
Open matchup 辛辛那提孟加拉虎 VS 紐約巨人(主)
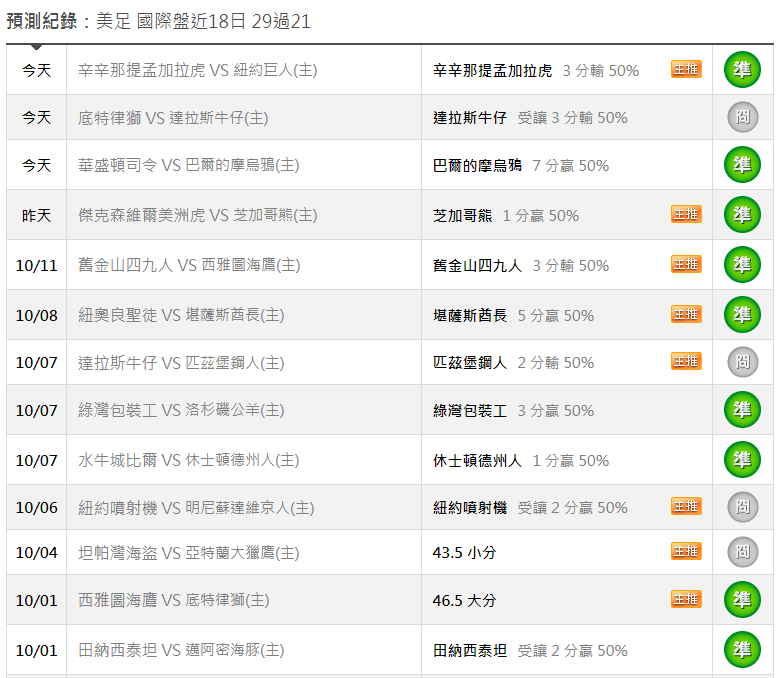coord(197,70)
